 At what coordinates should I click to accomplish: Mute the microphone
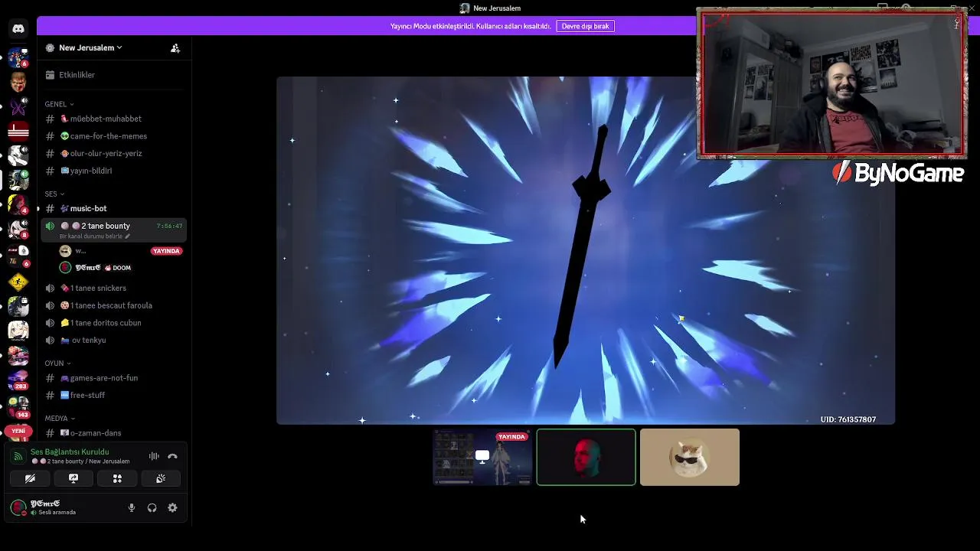pos(132,507)
